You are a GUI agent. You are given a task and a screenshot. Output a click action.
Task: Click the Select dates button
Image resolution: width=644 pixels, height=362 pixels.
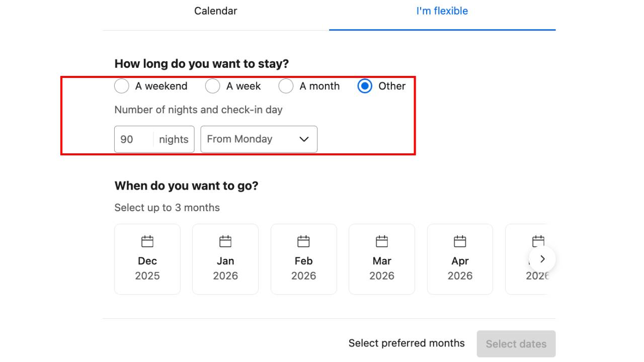tap(516, 344)
